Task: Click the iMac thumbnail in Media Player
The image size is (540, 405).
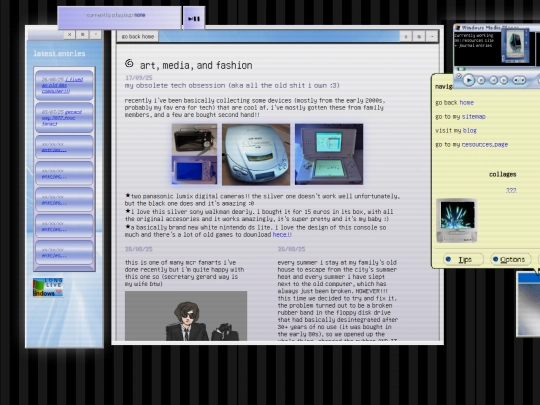Action: tap(515, 46)
